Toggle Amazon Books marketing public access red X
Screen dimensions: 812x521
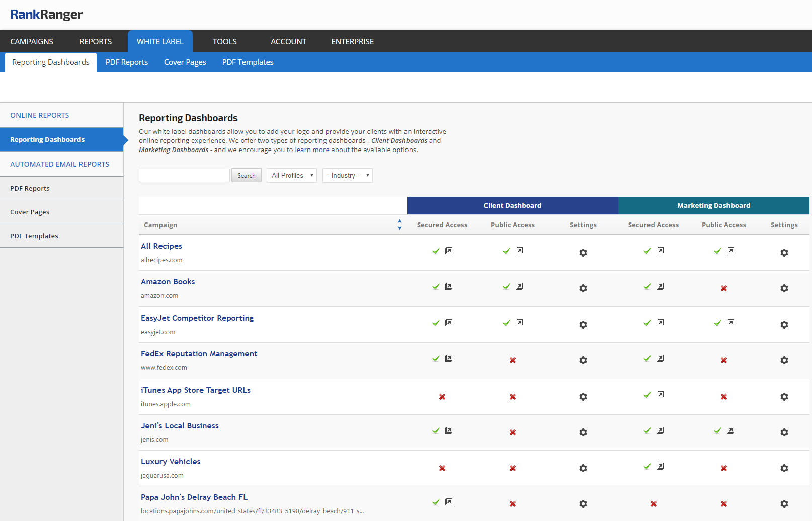(723, 288)
